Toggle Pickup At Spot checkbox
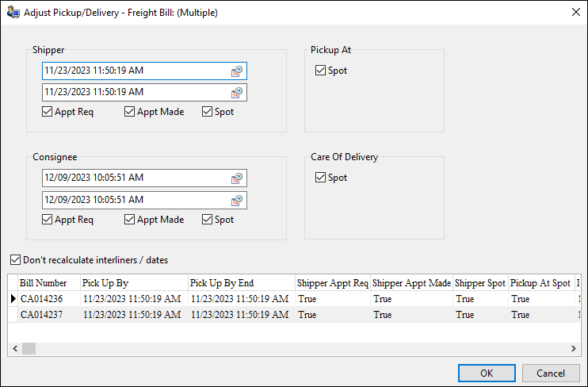 click(x=320, y=71)
